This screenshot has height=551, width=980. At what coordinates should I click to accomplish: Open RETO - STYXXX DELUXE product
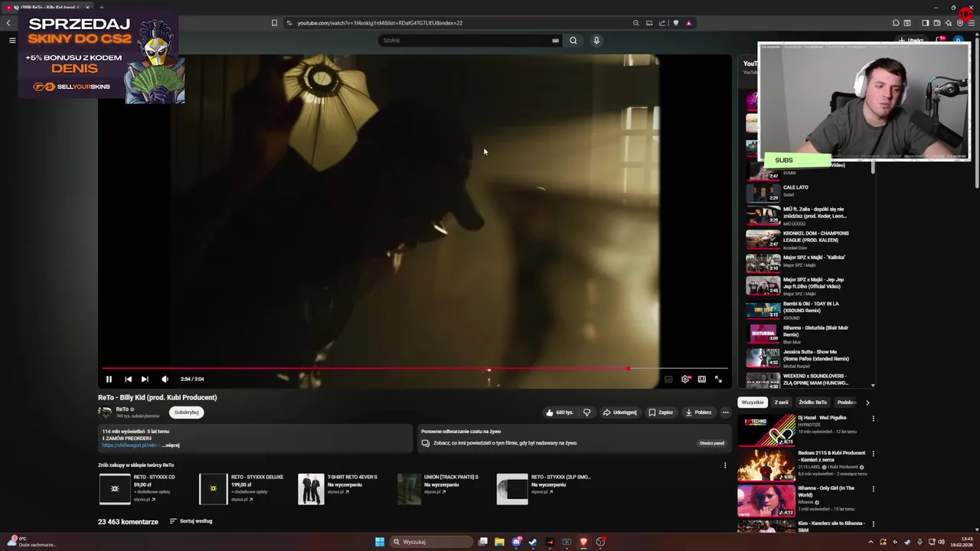click(x=242, y=488)
